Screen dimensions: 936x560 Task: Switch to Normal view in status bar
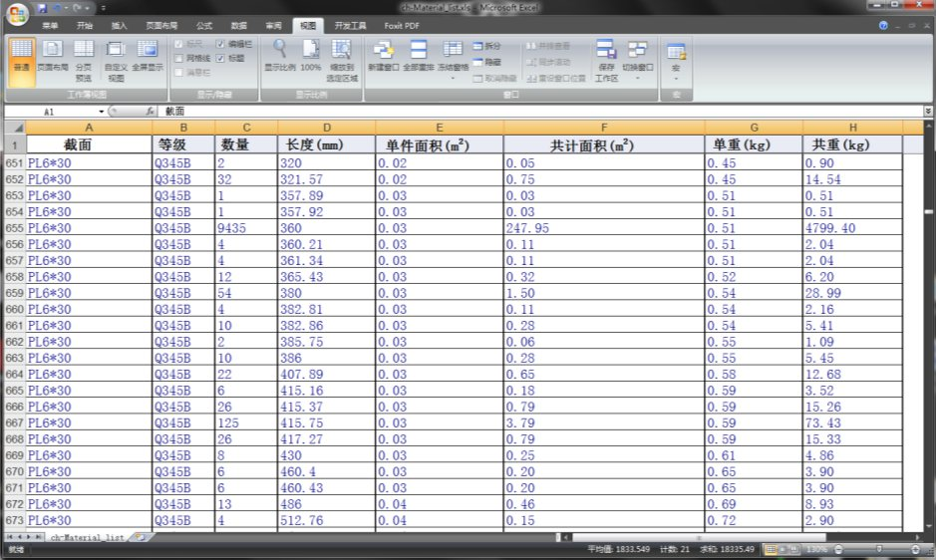pos(772,549)
